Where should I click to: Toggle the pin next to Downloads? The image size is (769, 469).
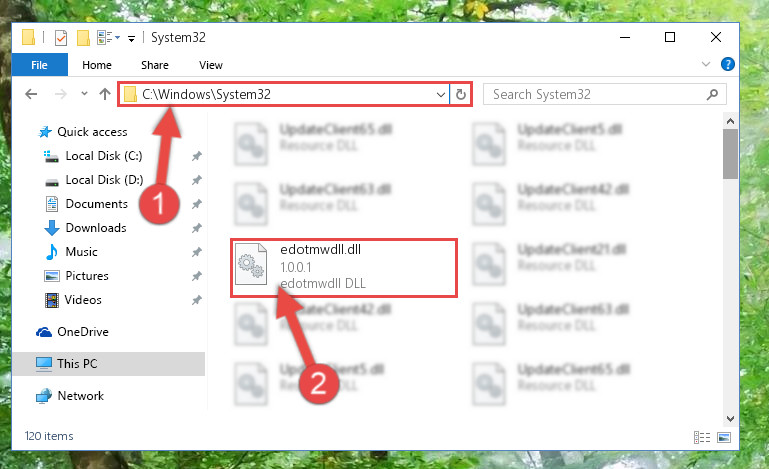[197, 228]
